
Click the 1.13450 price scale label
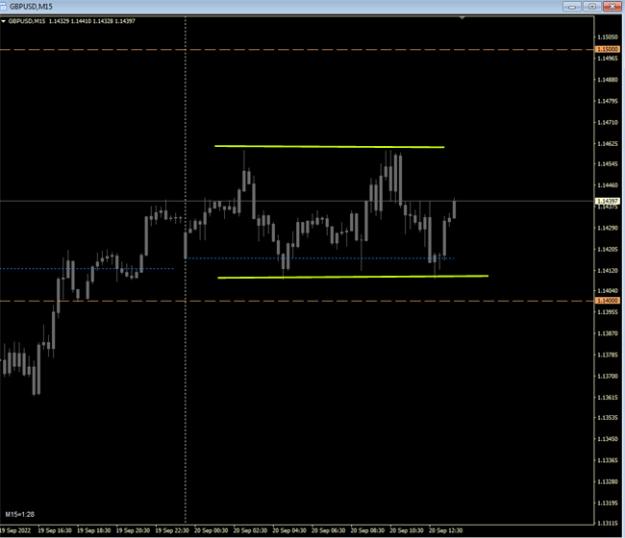pos(607,439)
